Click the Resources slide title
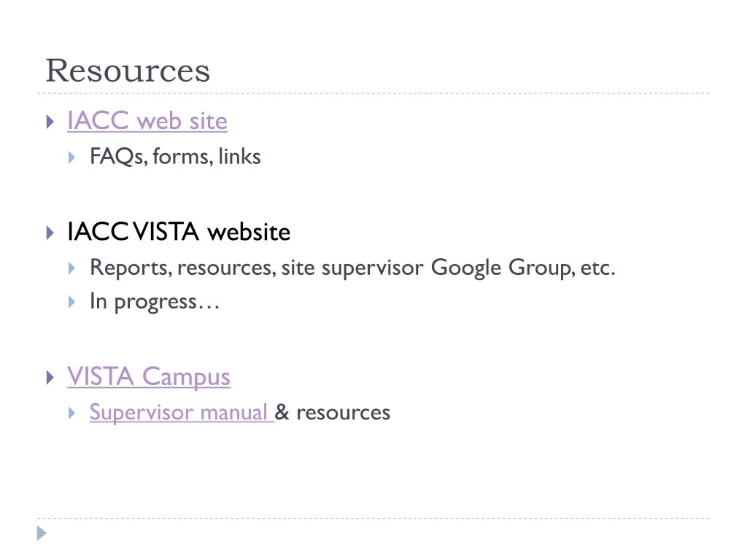The height and width of the screenshot is (560, 747). pos(128,71)
